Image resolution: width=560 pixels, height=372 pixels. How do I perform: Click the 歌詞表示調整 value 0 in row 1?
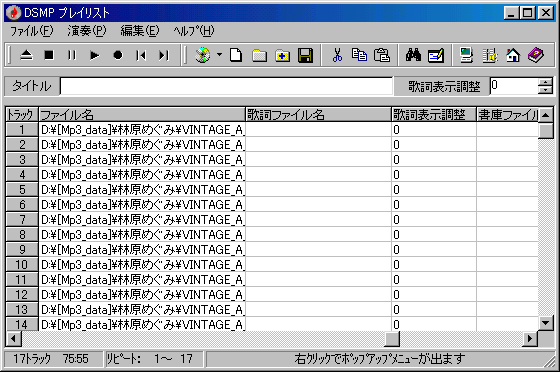click(x=434, y=130)
